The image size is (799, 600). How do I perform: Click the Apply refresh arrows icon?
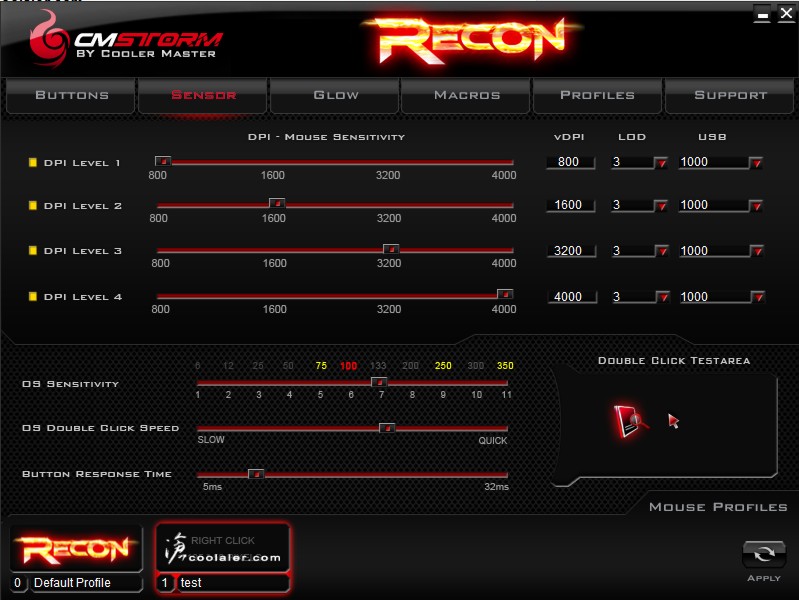763,554
